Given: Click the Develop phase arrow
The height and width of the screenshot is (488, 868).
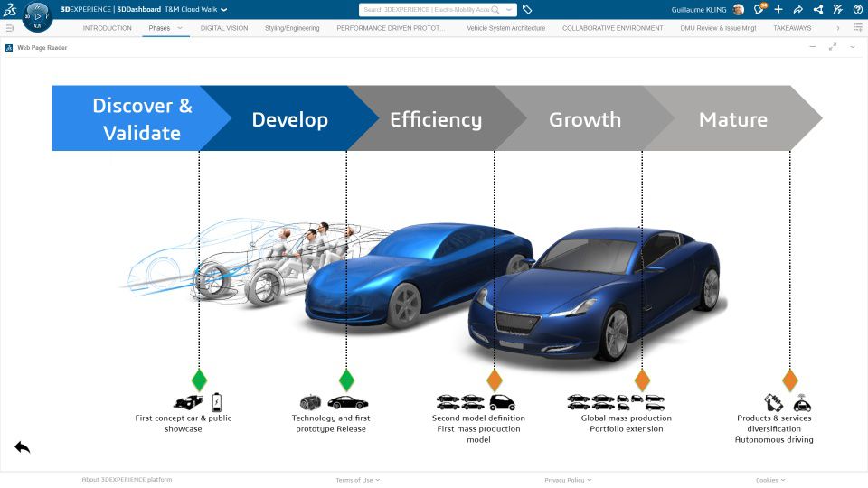Looking at the screenshot, I should 289,119.
